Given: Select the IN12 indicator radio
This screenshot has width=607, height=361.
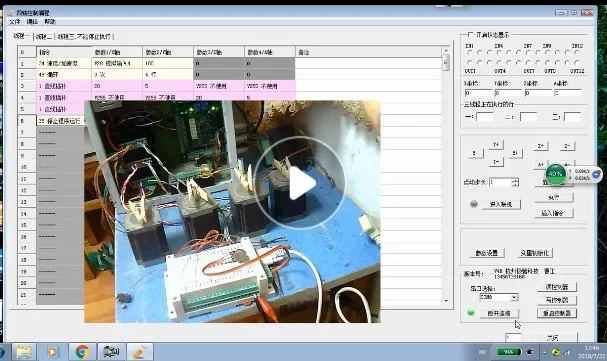Looking at the screenshot, I should [577, 53].
